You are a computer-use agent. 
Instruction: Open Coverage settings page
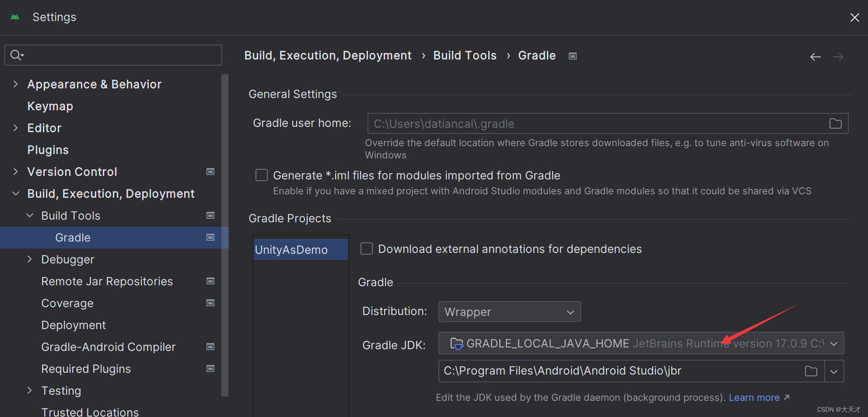coord(67,303)
